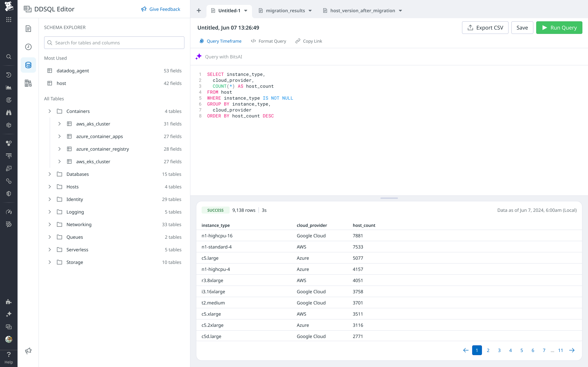Go to results page 5
The height and width of the screenshot is (367, 588).
(522, 350)
